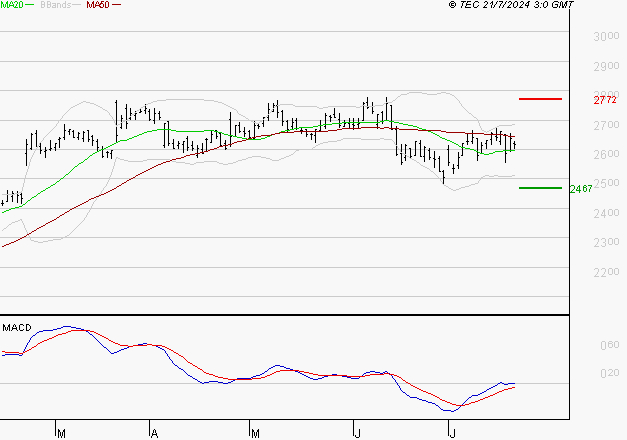Click the 2600 price axis label
The height and width of the screenshot is (440, 627).
pos(606,154)
